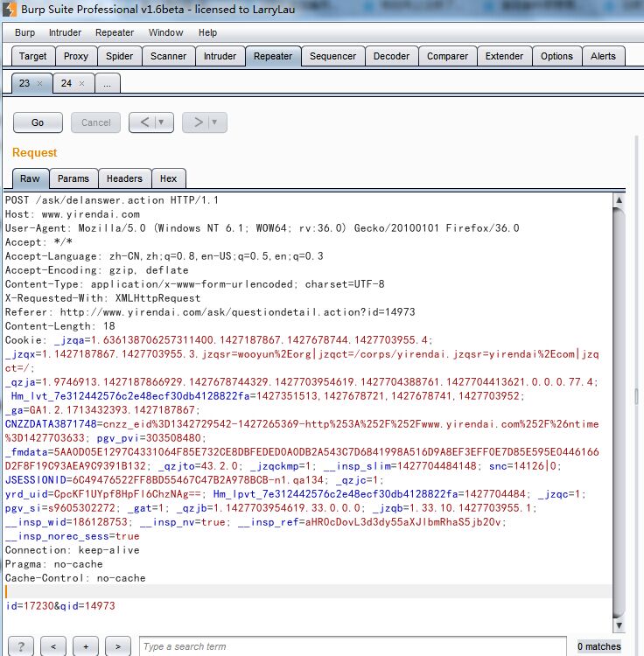Switch to the Sequencer tab
Viewport: 644px width, 656px height.
click(333, 56)
